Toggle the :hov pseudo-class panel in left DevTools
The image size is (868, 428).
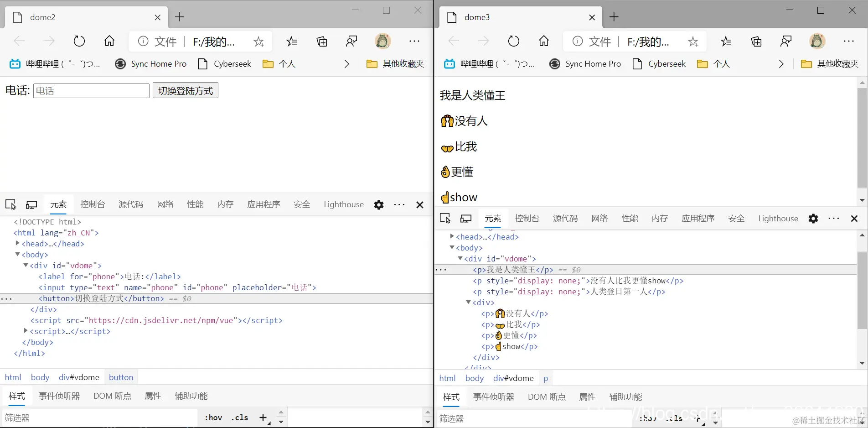[213, 417]
